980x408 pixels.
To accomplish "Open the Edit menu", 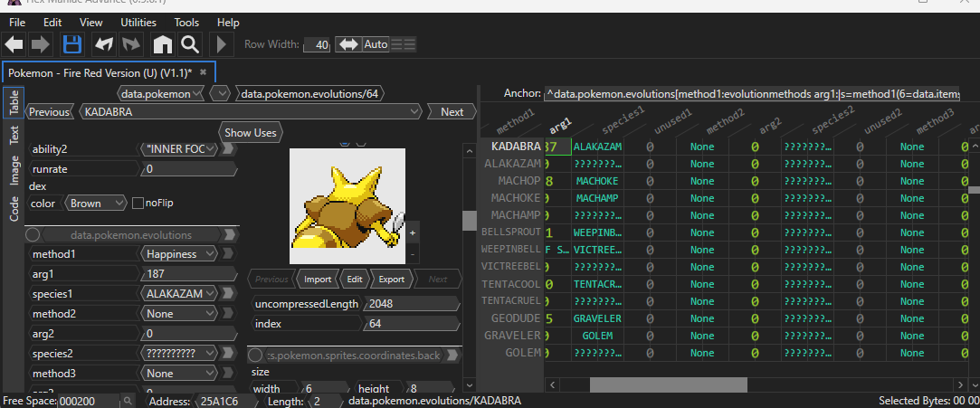I will (52, 23).
